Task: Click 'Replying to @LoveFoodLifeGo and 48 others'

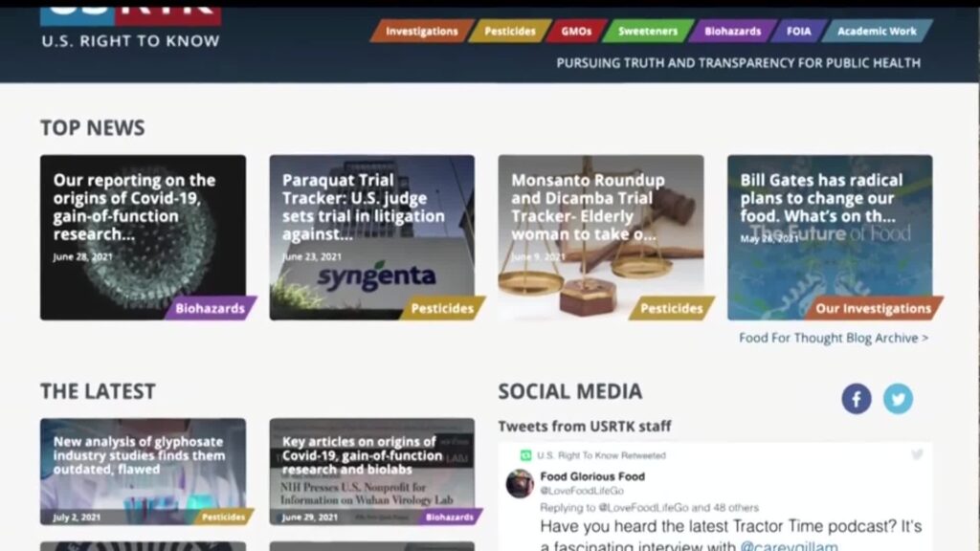Action: tap(650, 507)
